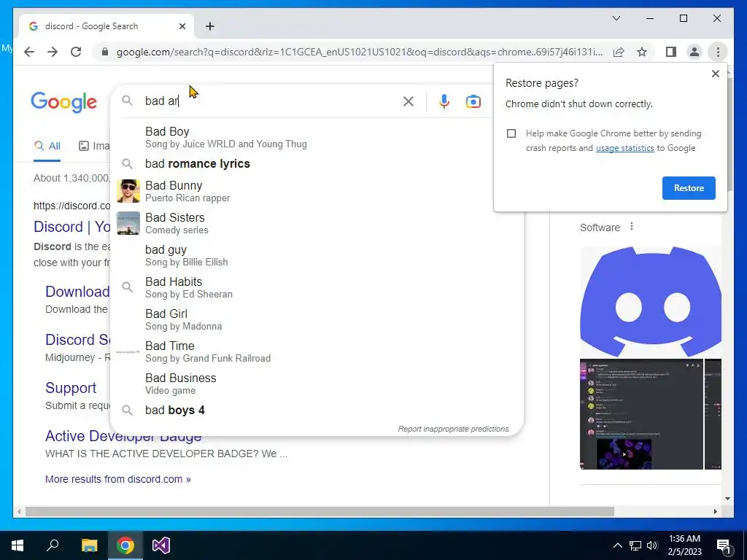Click the Google logo
Viewport: 747px width, 560px height.
[x=64, y=102]
